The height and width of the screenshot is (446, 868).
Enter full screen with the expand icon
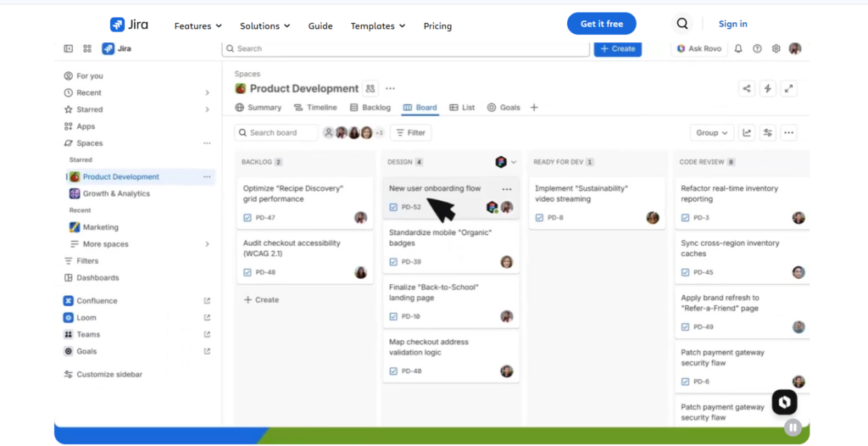[789, 89]
